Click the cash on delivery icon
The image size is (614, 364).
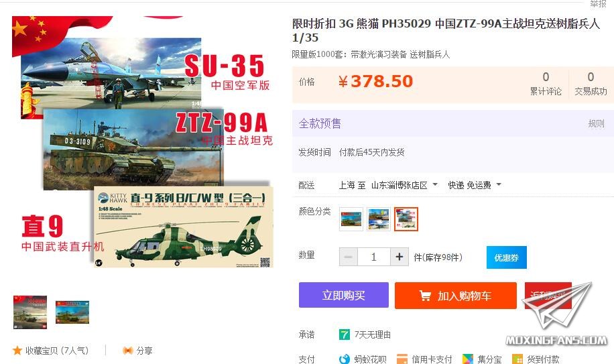click(x=517, y=359)
